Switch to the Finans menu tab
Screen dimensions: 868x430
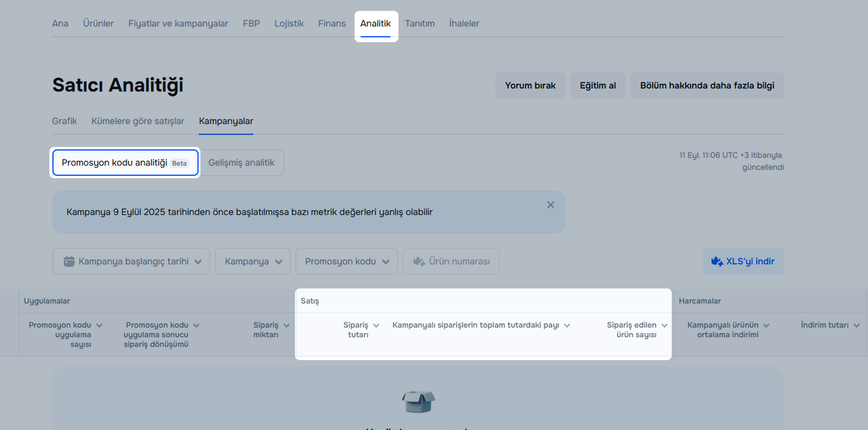[x=332, y=23]
